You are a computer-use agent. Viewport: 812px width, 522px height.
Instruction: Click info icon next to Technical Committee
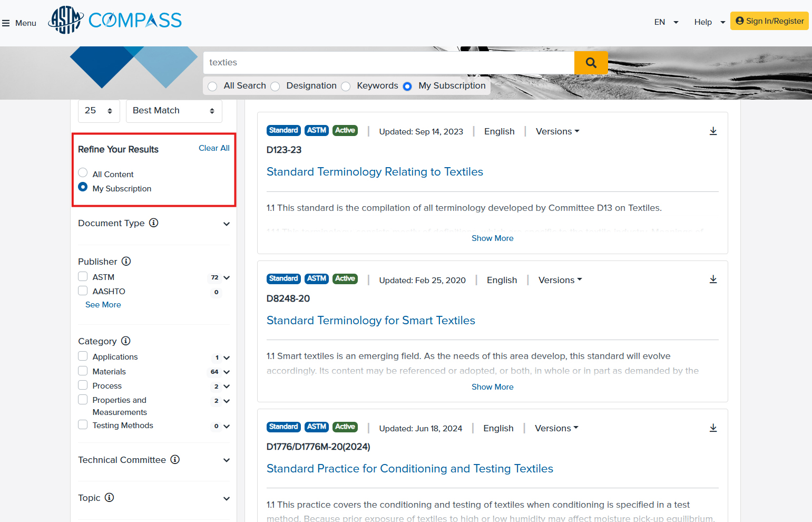point(175,460)
